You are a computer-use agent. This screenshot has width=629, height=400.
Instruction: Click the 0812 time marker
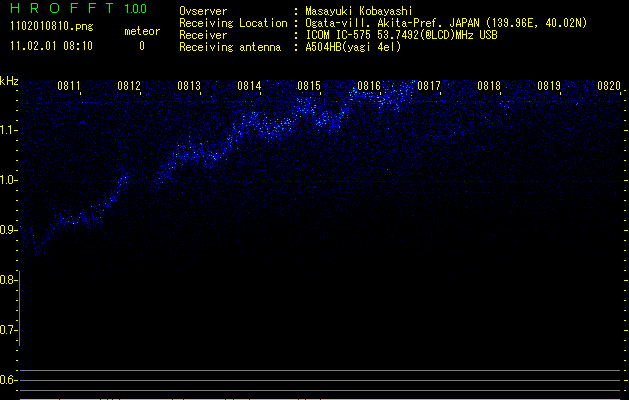pyautogui.click(x=129, y=86)
